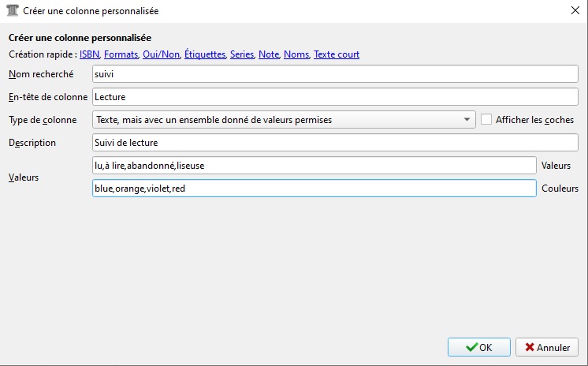Open the Type de colonne dropdown

coord(284,120)
